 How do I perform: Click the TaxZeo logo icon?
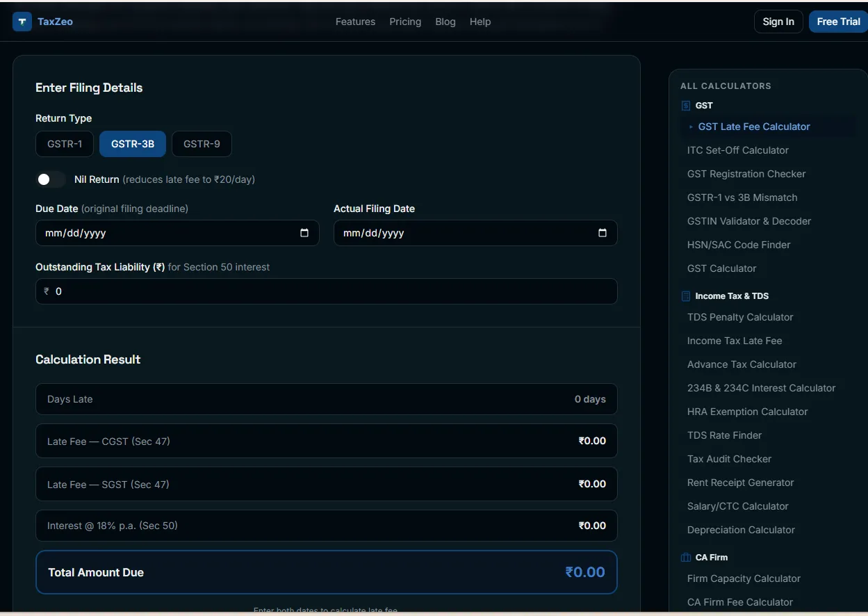point(22,22)
